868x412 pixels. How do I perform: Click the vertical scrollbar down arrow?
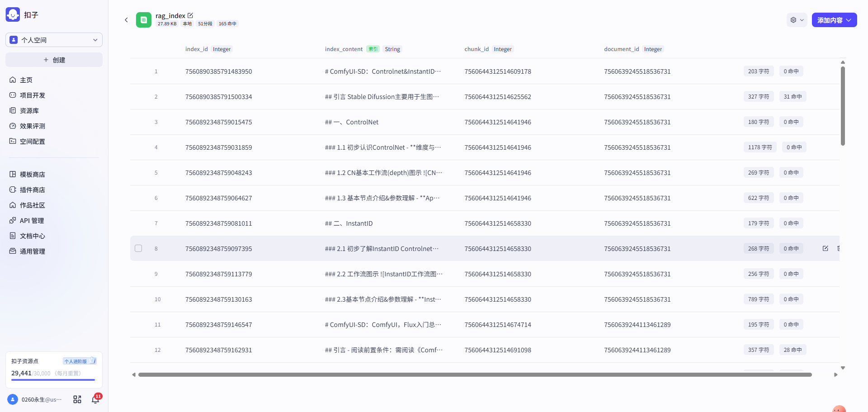point(843,368)
